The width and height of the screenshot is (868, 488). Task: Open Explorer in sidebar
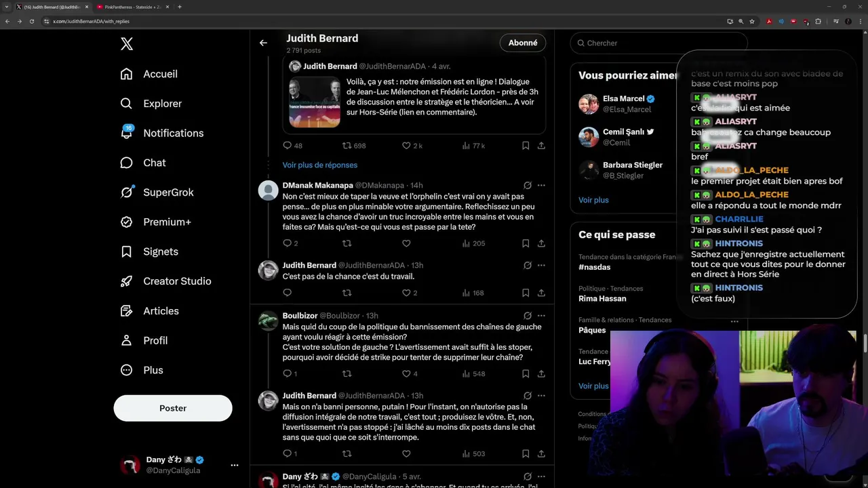coord(151,104)
